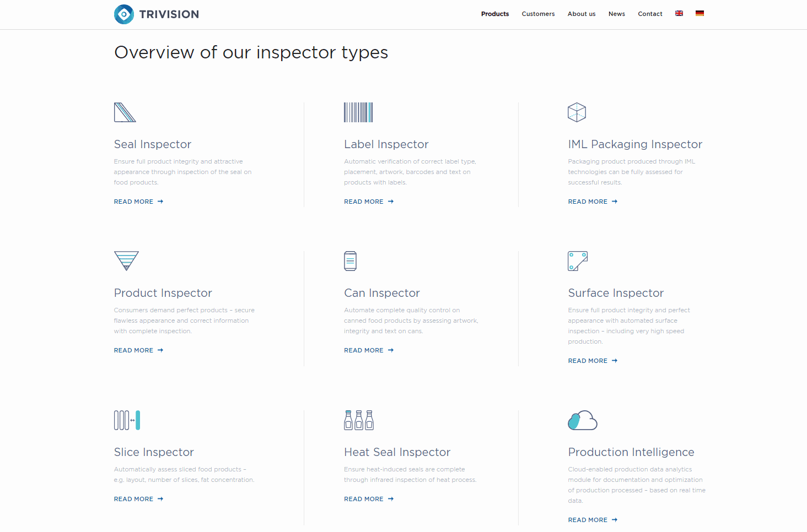This screenshot has height=532, width=807.
Task: Click the Production Intelligence cloud icon
Action: pos(583,420)
